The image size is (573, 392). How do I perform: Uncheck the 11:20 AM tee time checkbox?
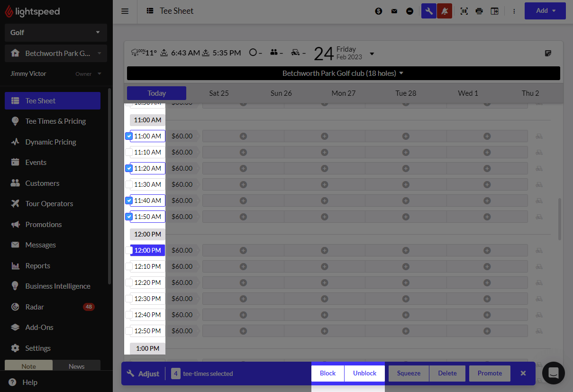128,168
